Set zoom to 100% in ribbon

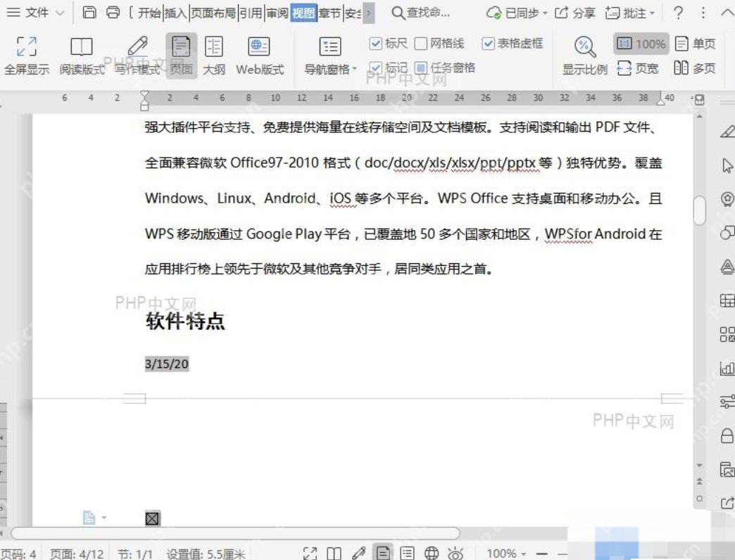click(x=641, y=44)
